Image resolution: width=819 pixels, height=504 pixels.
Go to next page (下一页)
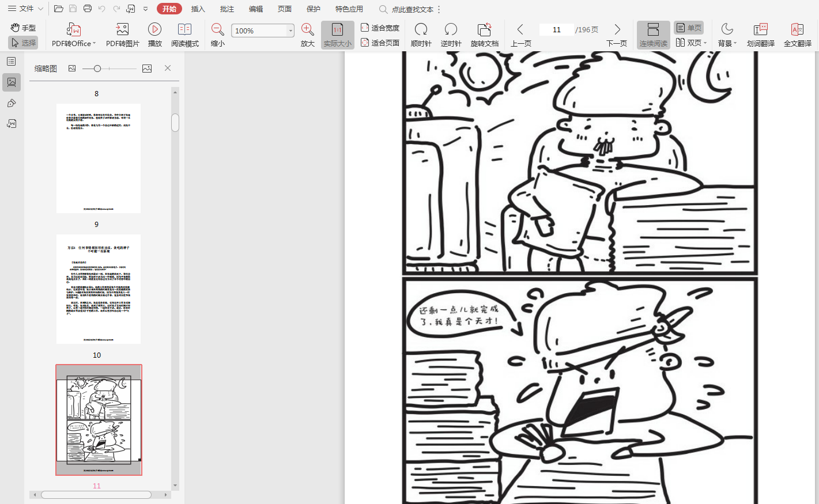point(617,35)
